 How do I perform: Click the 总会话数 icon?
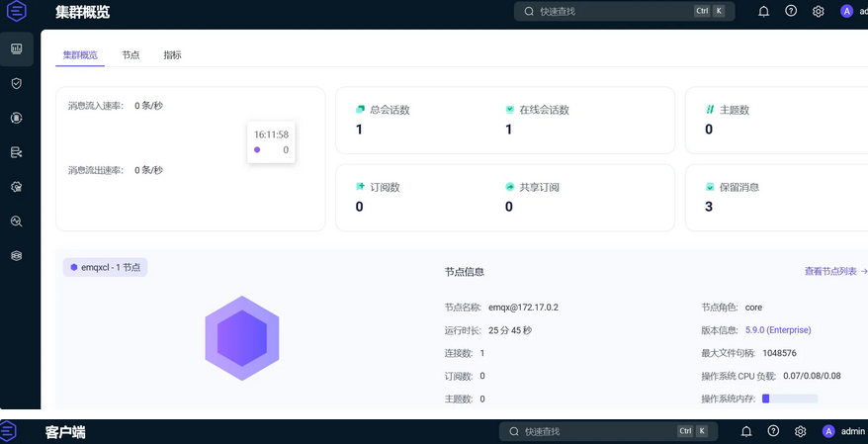tap(361, 110)
